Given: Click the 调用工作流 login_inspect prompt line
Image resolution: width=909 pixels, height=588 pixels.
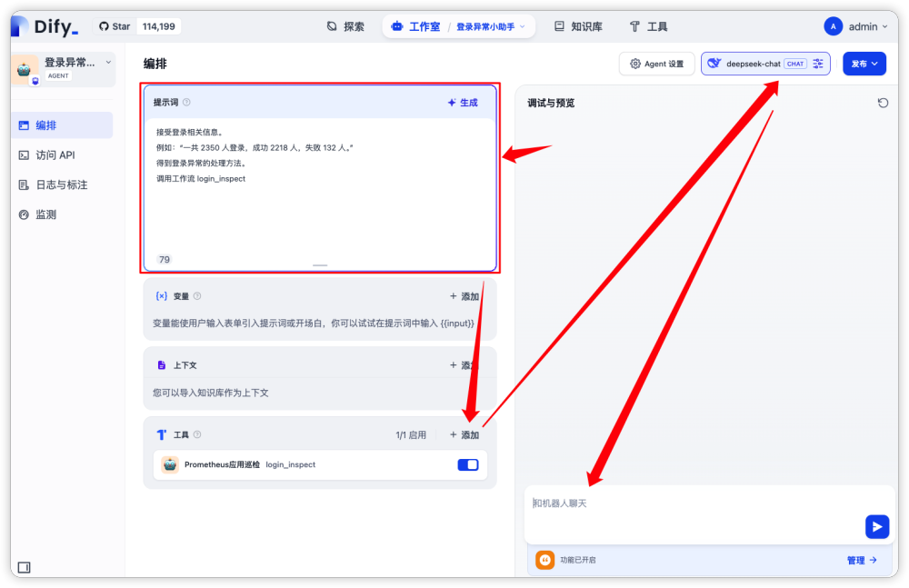Looking at the screenshot, I should (201, 179).
